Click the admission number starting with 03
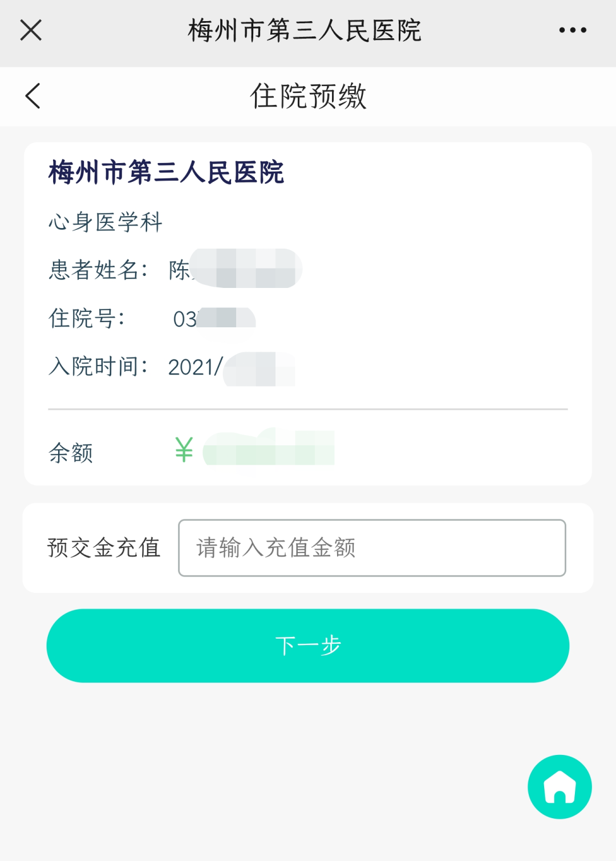Screen dimensions: 616x861 click(214, 318)
